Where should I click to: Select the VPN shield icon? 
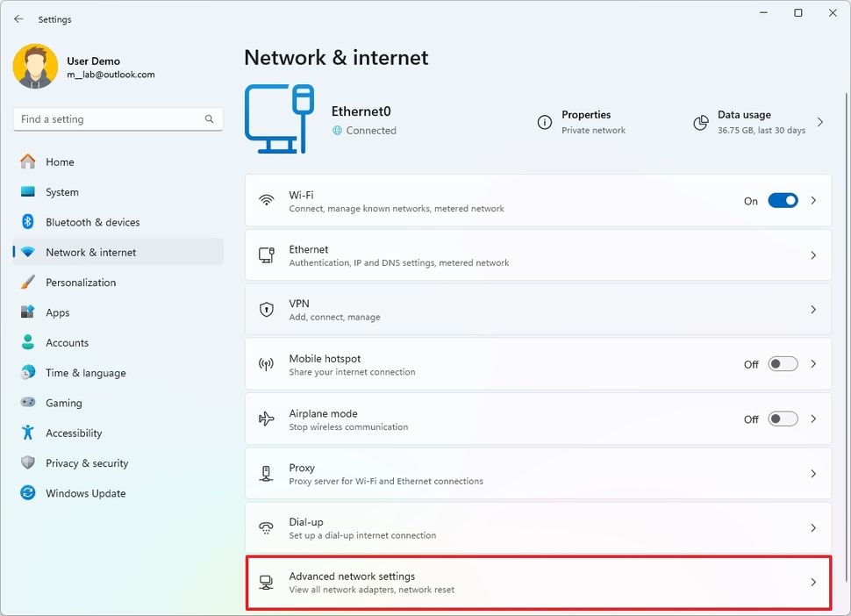267,309
